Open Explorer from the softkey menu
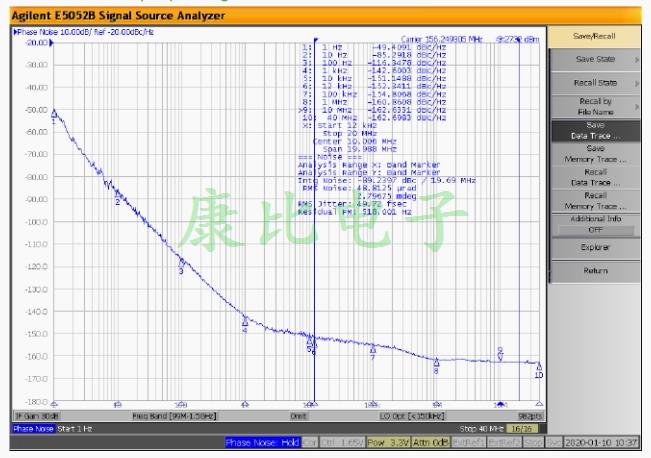This screenshot has width=651, height=458. coord(595,246)
